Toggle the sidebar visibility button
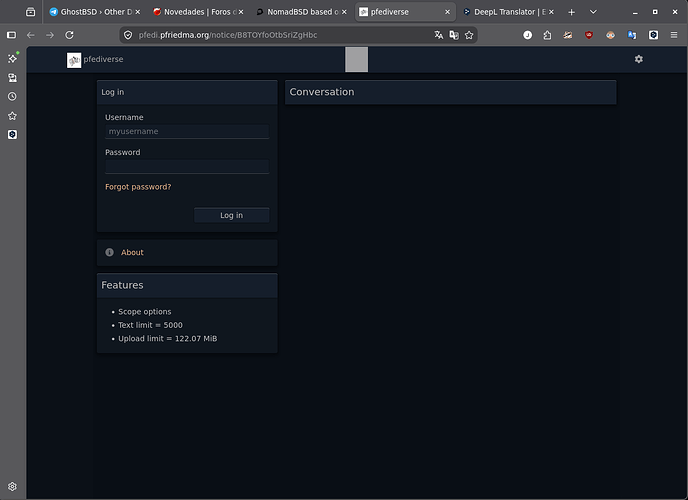This screenshot has height=500, width=688. pyautogui.click(x=12, y=35)
